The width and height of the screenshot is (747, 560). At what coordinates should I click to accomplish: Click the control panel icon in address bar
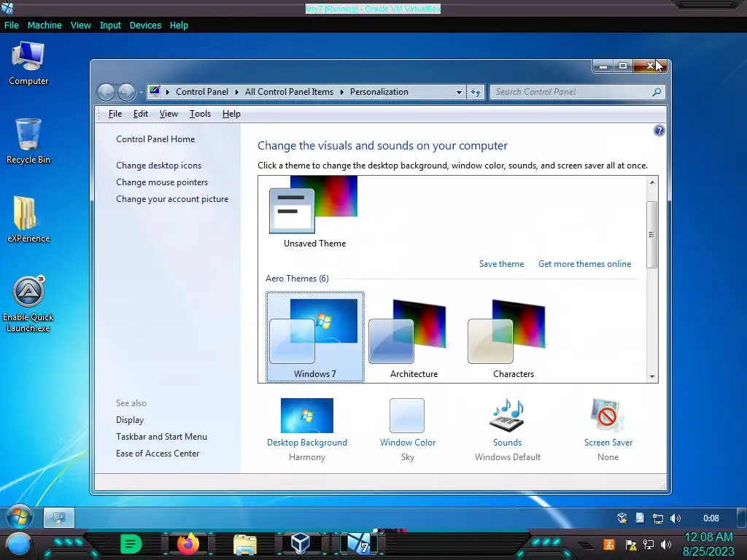coord(155,91)
